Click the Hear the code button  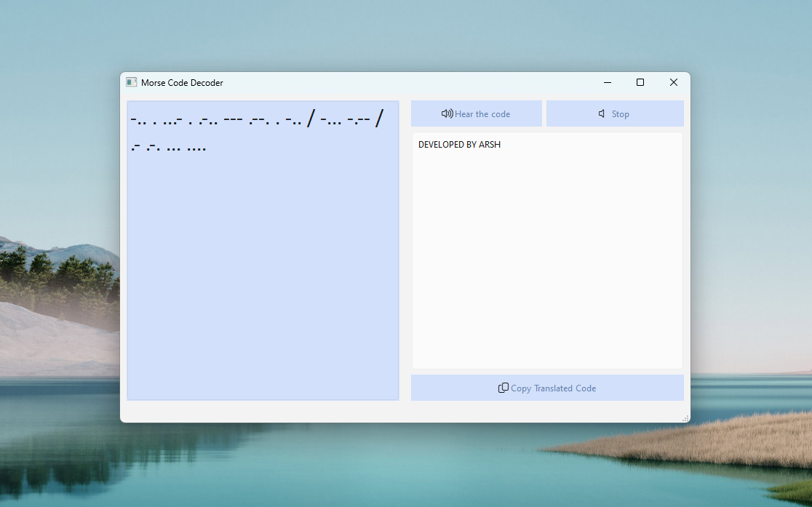[476, 113]
